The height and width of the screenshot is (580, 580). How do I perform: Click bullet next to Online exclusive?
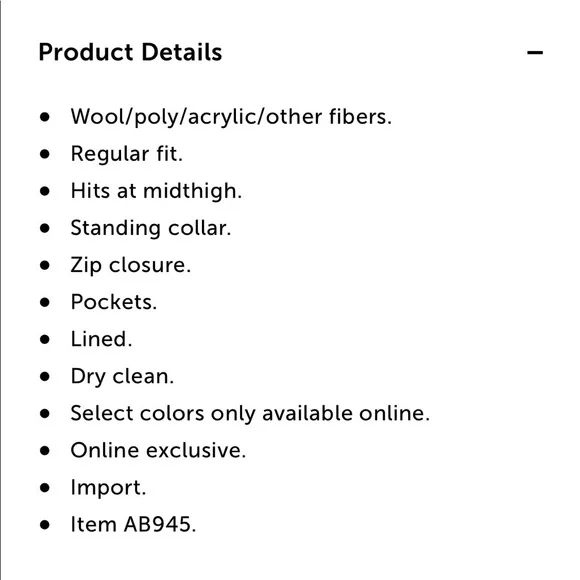(45, 451)
